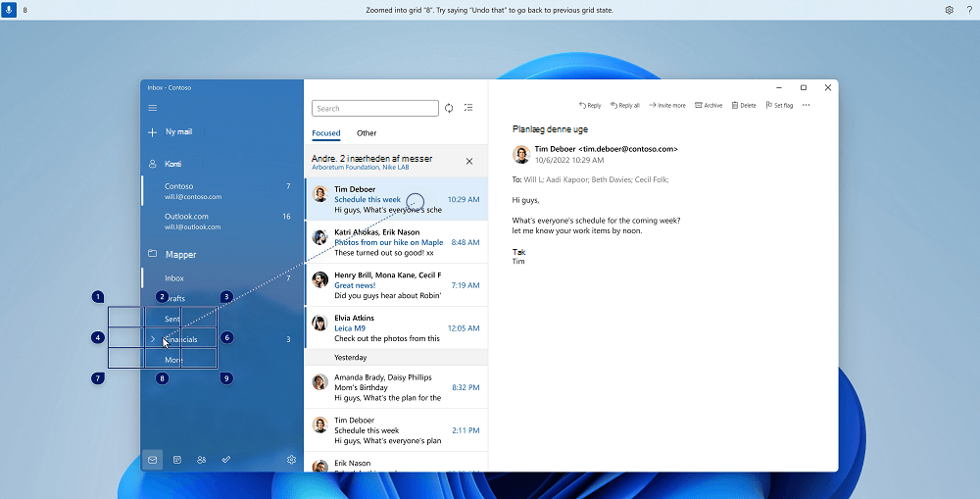Open Photos from our hike email

(x=396, y=242)
